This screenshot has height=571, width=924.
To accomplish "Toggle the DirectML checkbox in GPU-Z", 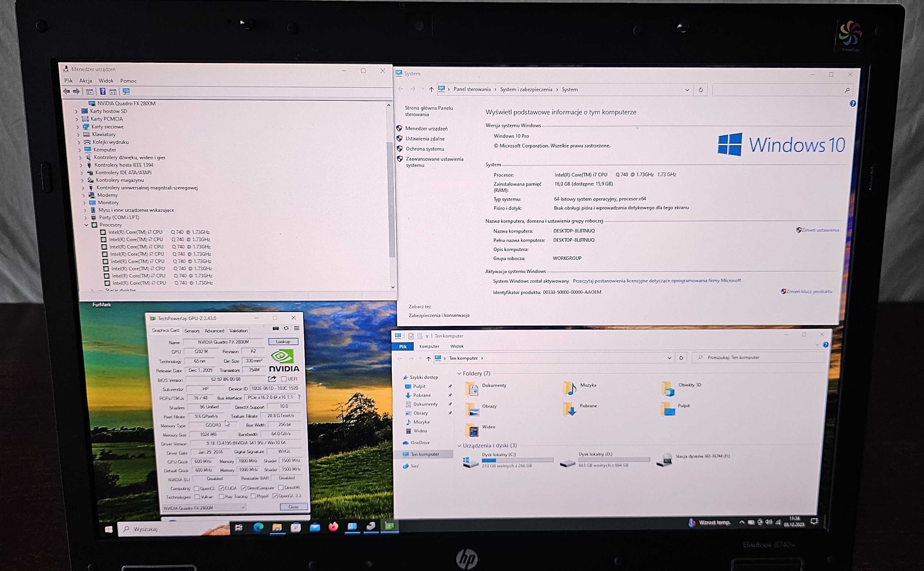I will click(x=281, y=488).
